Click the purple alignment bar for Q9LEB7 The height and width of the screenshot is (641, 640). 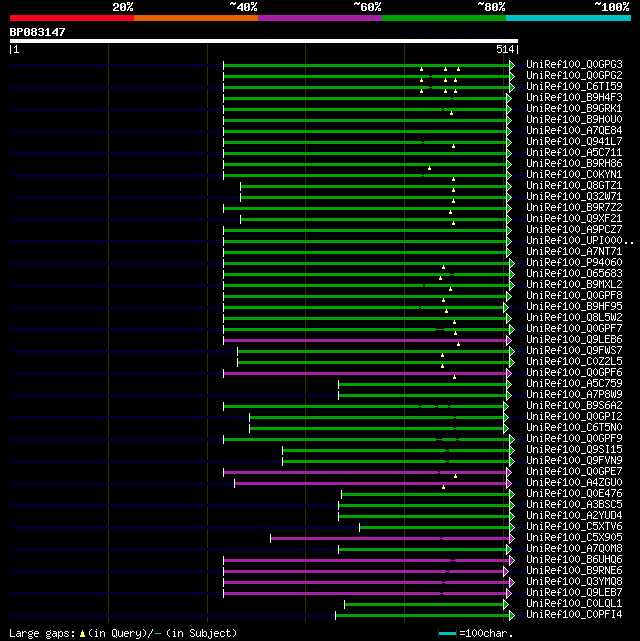365,594
